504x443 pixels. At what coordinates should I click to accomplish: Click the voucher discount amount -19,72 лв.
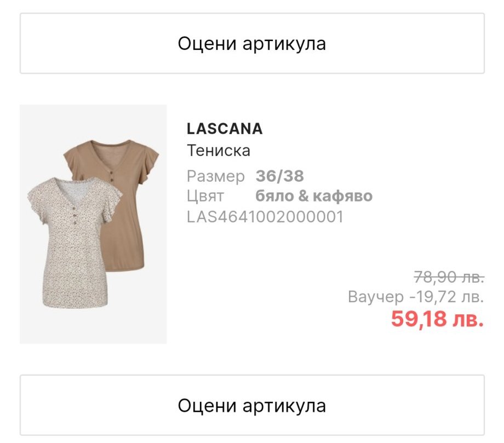click(x=446, y=297)
